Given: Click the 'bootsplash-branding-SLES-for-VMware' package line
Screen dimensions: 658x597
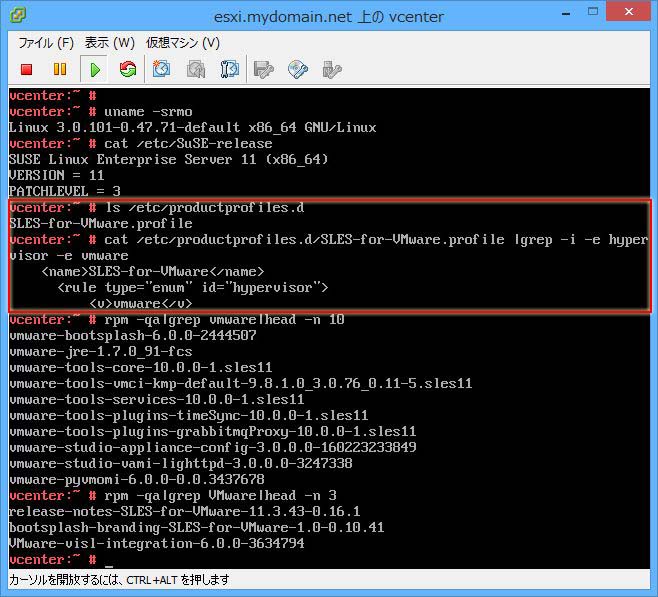Looking at the screenshot, I should [196, 527].
